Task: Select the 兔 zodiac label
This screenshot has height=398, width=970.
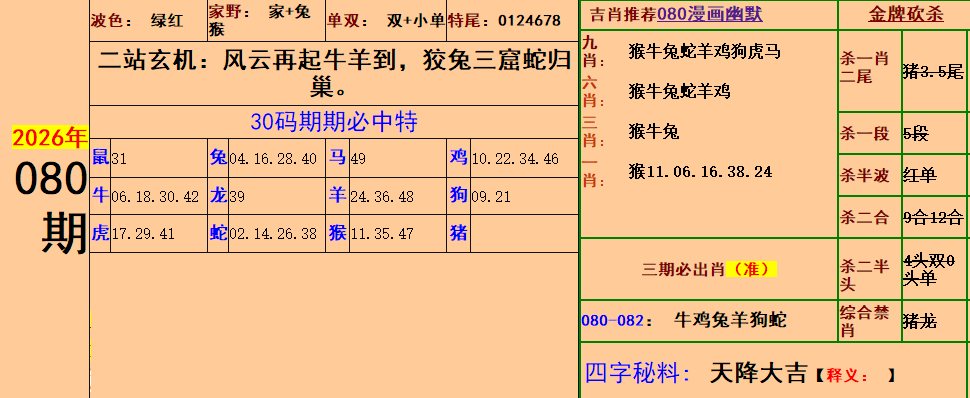Action: 218,157
